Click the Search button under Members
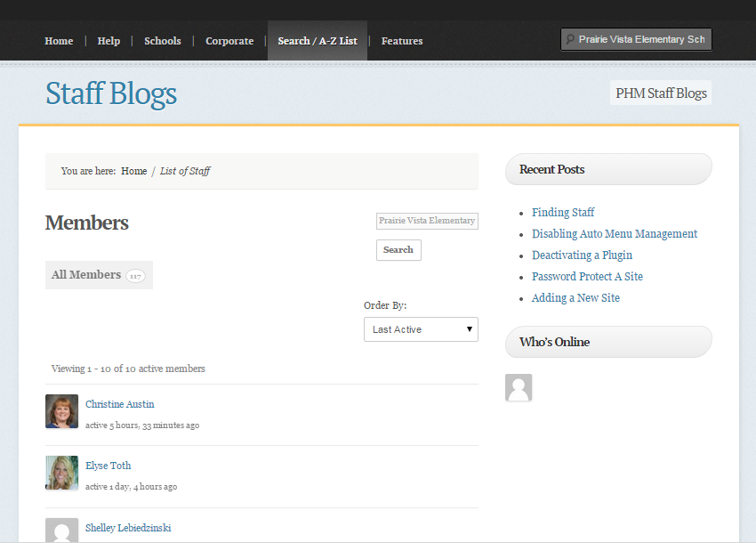 pyautogui.click(x=398, y=250)
